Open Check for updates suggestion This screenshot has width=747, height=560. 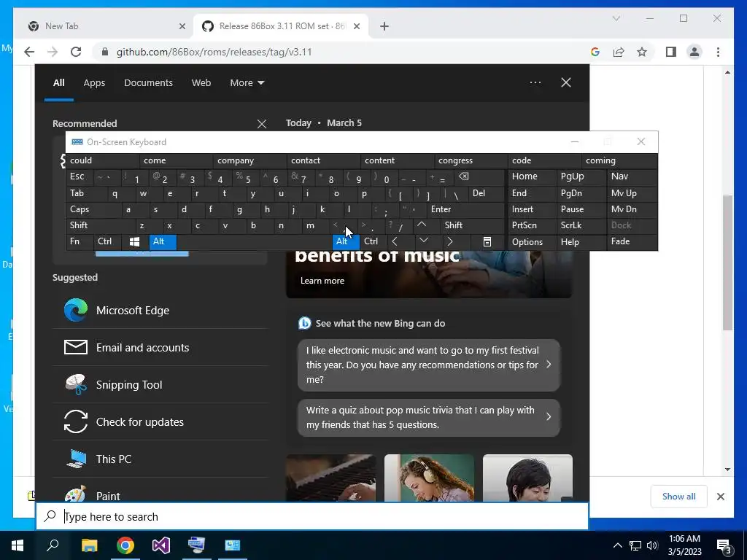(x=160, y=421)
